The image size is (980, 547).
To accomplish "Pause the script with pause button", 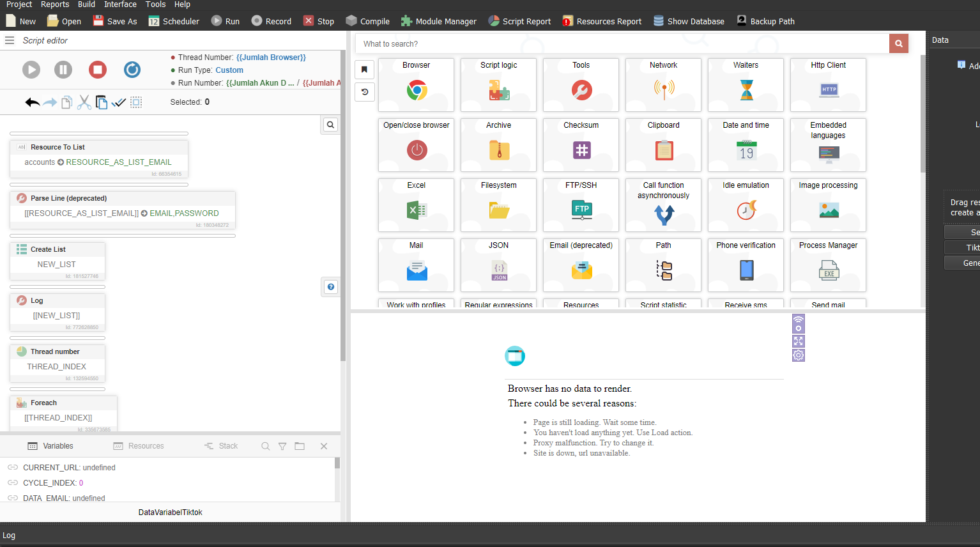I will [63, 70].
